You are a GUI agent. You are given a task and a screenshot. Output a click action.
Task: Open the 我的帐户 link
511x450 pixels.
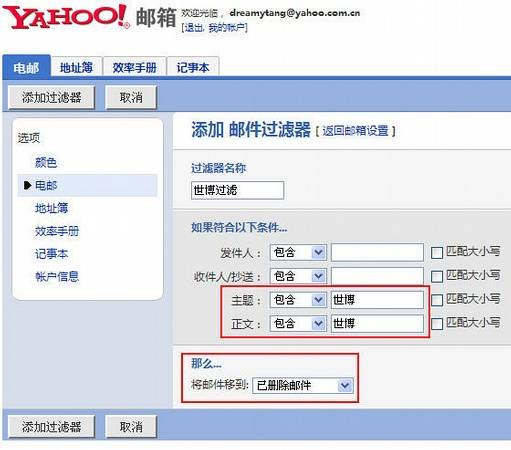[x=227, y=27]
